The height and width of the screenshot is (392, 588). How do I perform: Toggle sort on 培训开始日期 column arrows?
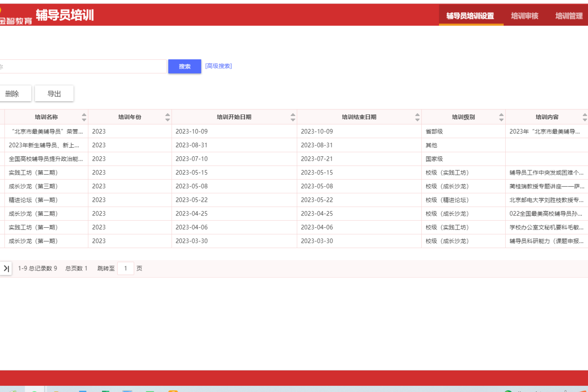[x=293, y=117]
